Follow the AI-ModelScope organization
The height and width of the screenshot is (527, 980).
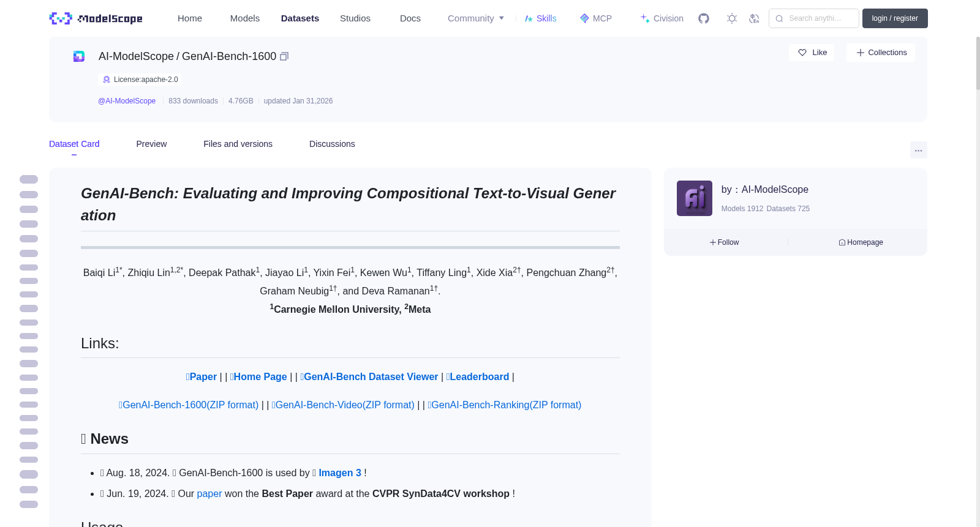pyautogui.click(x=725, y=242)
